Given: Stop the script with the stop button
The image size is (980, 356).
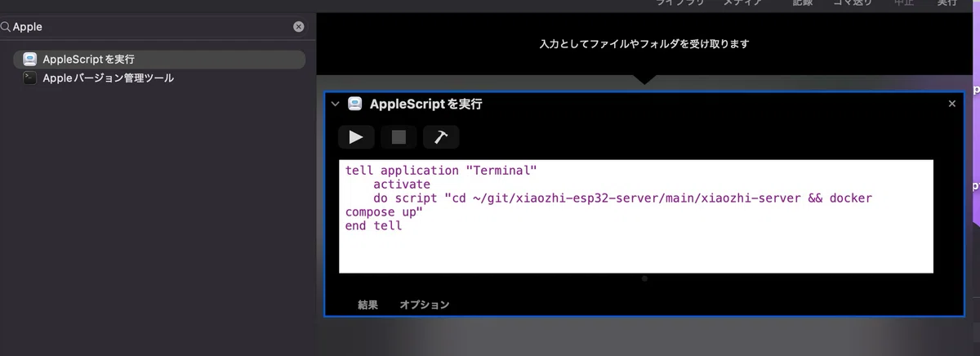Looking at the screenshot, I should point(399,137).
